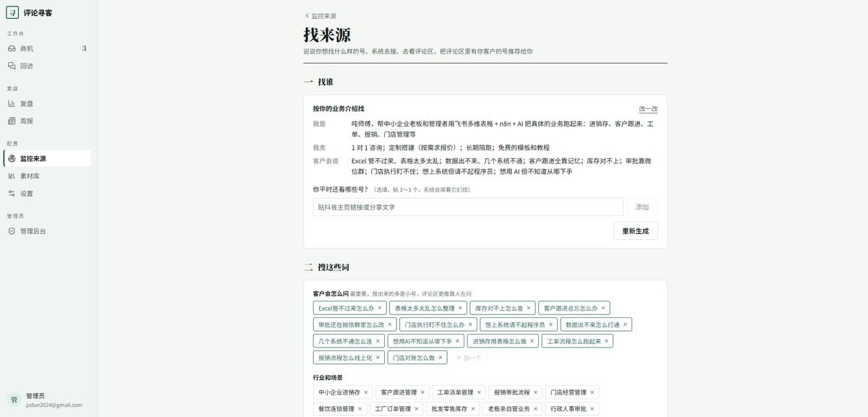Remove the 客户跟进总忘怎么办 tag

pos(603,308)
